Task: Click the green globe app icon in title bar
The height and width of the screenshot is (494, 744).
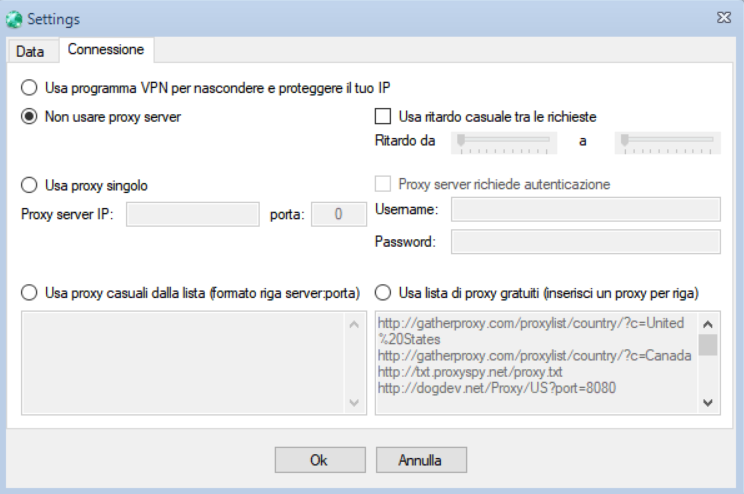Action: pyautogui.click(x=14, y=19)
